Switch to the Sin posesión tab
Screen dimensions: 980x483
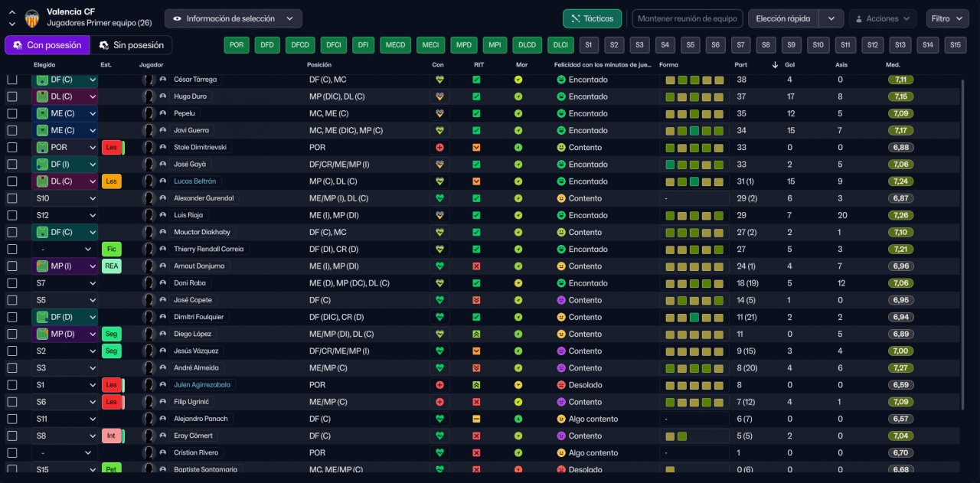coord(131,45)
